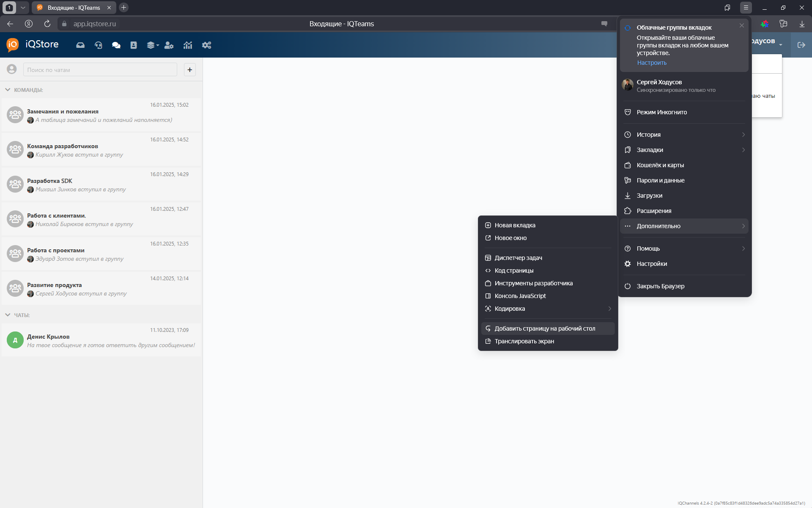Viewport: 812px width, 508px height.
Task: Click the plus button to create chat
Action: [190, 69]
